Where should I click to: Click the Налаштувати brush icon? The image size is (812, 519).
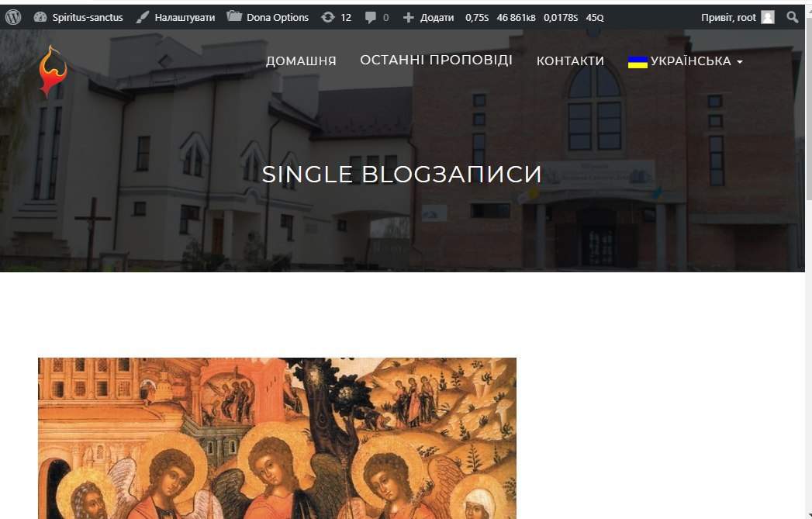click(143, 17)
